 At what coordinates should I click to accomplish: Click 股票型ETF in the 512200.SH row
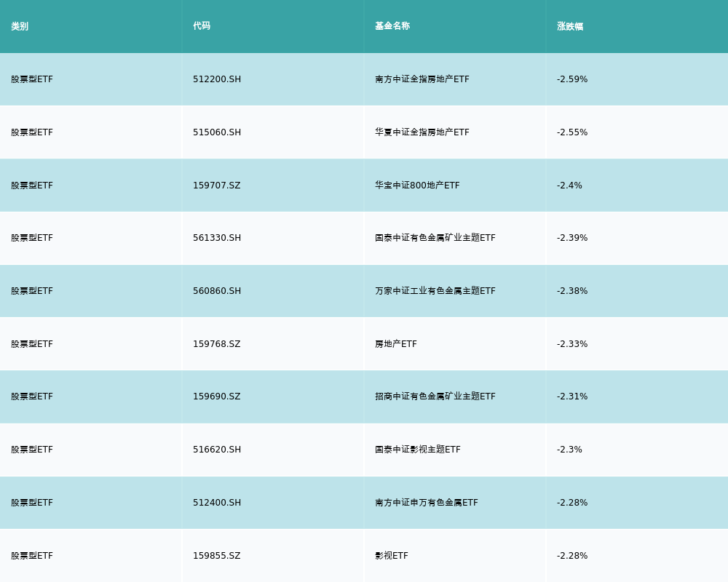tap(32, 79)
